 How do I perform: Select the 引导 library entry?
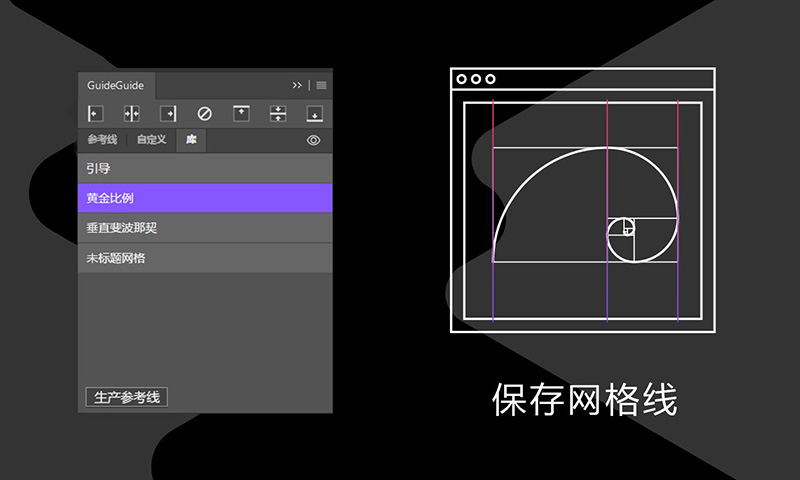205,168
